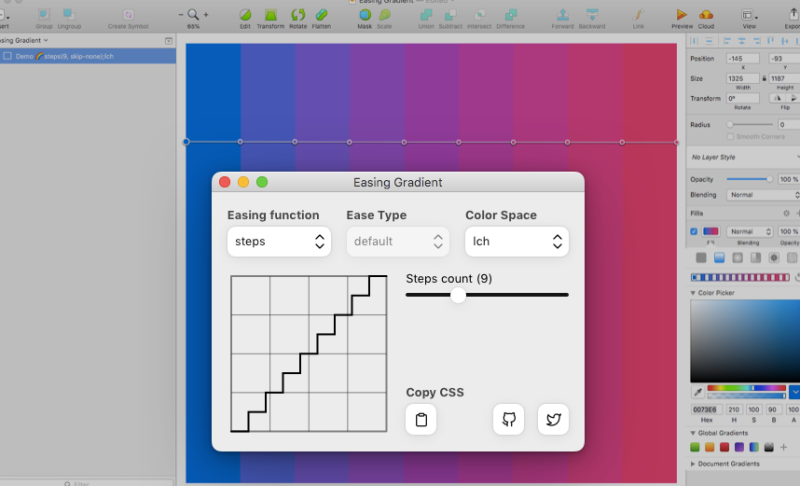Select the Transform tool
The height and width of the screenshot is (486, 800).
270,15
